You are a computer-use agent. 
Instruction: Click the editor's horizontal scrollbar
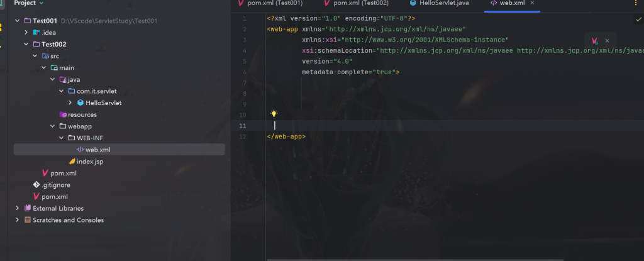[x=377, y=258]
